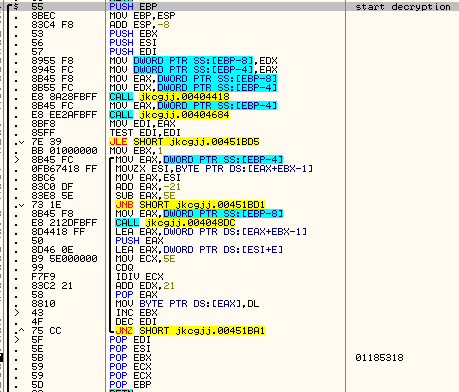The height and width of the screenshot is (392, 459).
Task: Select the IDIV ECX instruction row
Action: point(139,277)
